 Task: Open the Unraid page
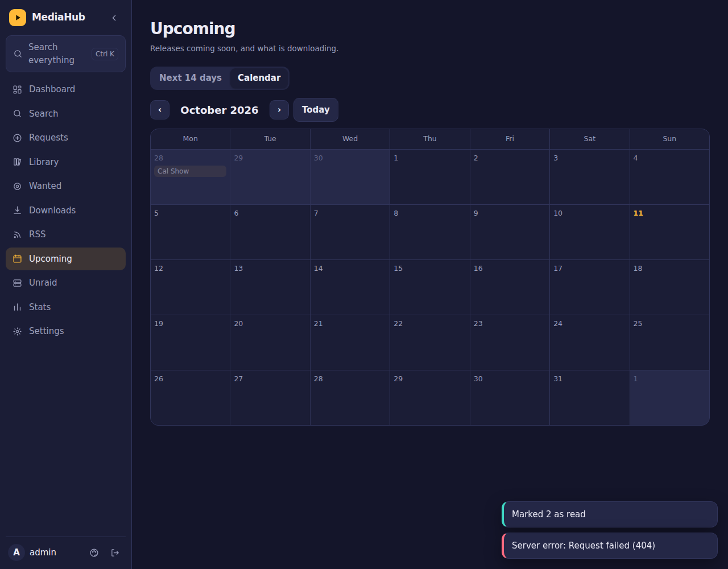[x=65, y=283]
